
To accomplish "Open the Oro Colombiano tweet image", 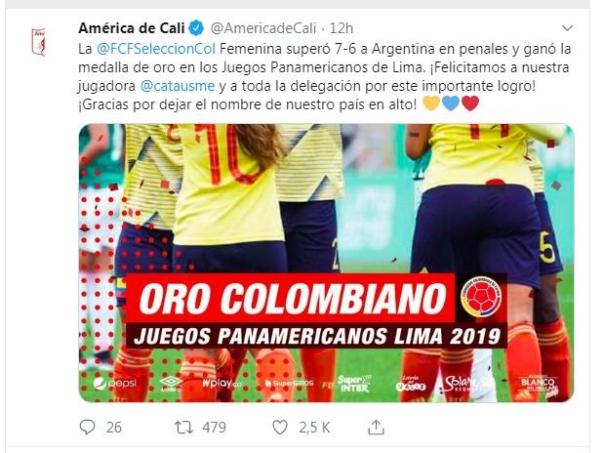I will (326, 263).
